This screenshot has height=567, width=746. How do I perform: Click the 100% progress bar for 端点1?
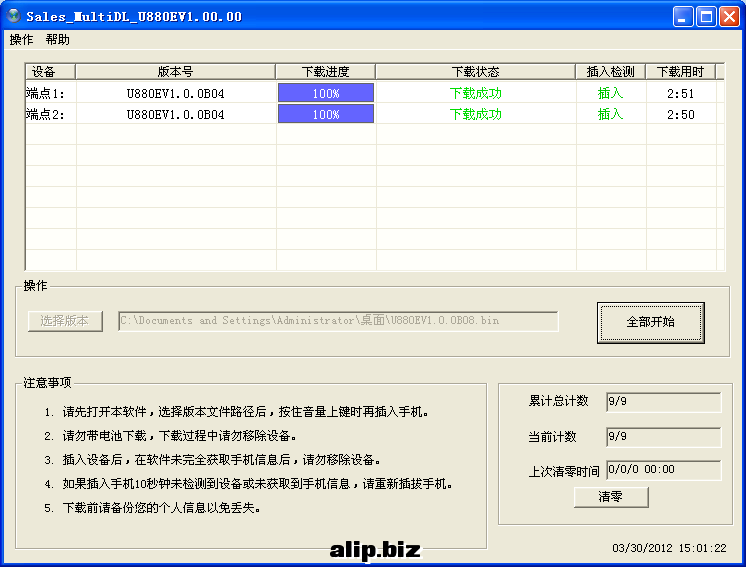click(326, 93)
